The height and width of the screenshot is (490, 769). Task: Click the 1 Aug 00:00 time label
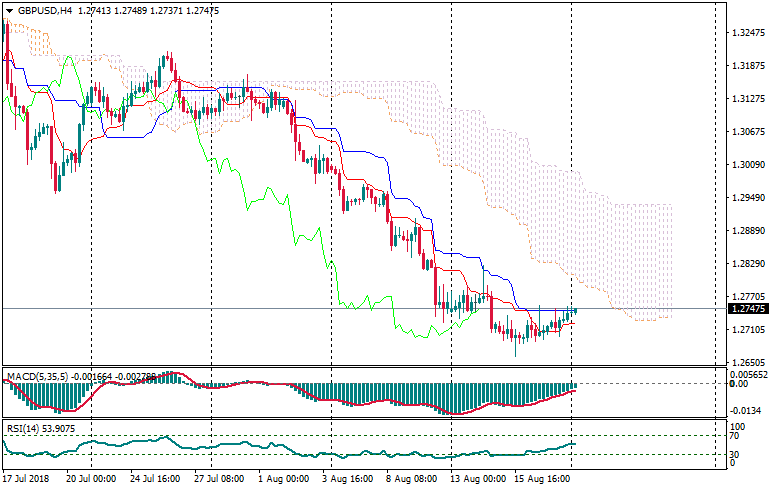tap(282, 479)
